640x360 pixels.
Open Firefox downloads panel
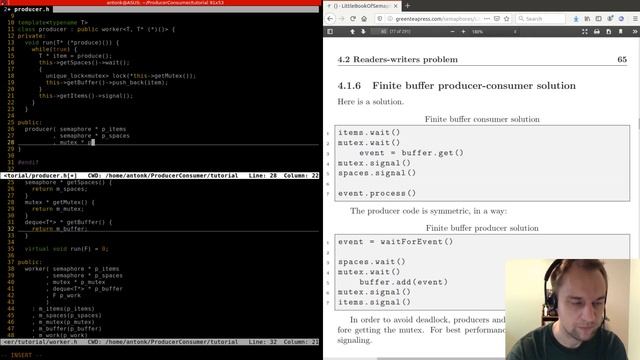576,19
